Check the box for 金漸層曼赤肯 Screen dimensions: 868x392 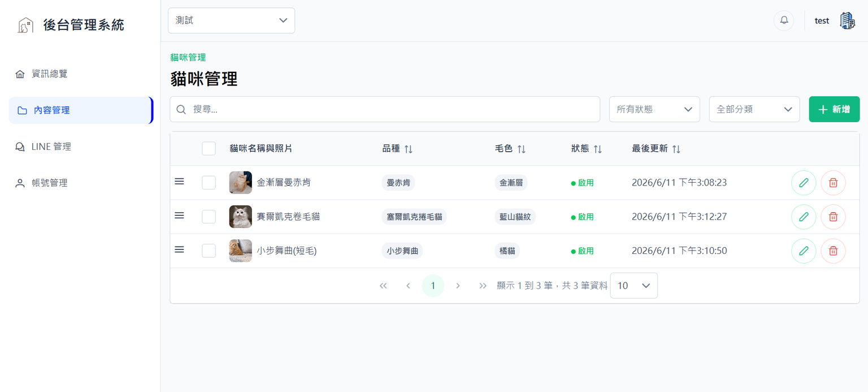209,183
